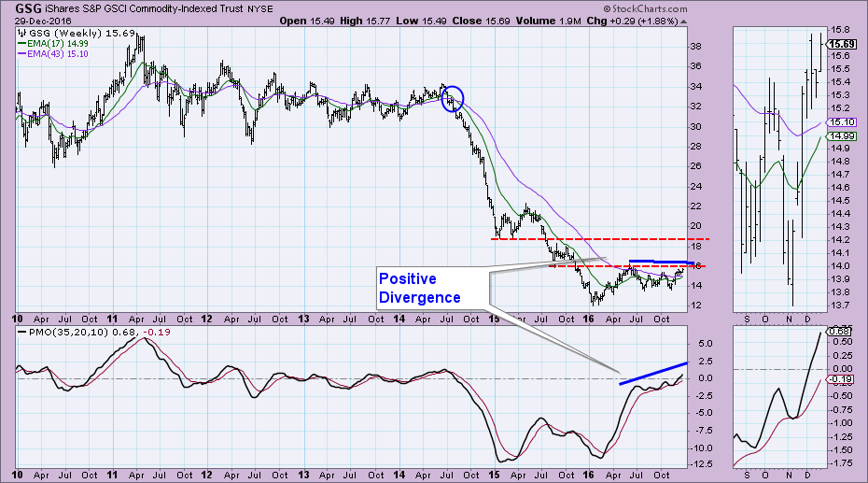This screenshot has width=868, height=483.
Task: Click the zoomed PMO thumbnail chart
Action: pos(780,397)
